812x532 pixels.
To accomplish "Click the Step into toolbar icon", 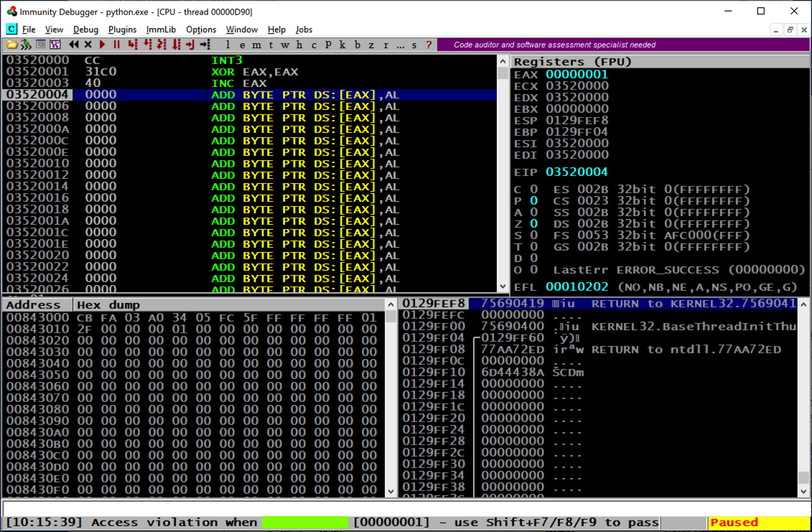I will point(133,45).
